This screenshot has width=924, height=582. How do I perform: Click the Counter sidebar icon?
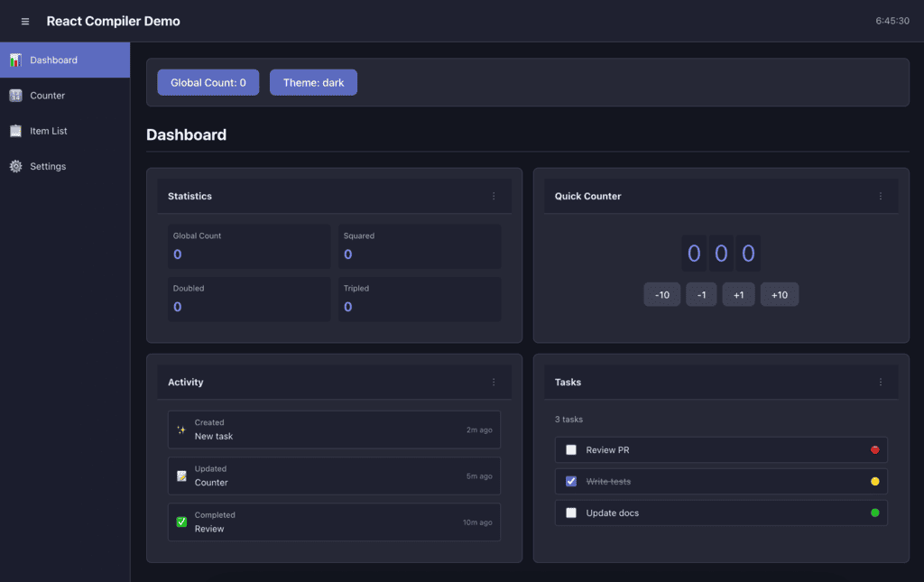point(15,96)
